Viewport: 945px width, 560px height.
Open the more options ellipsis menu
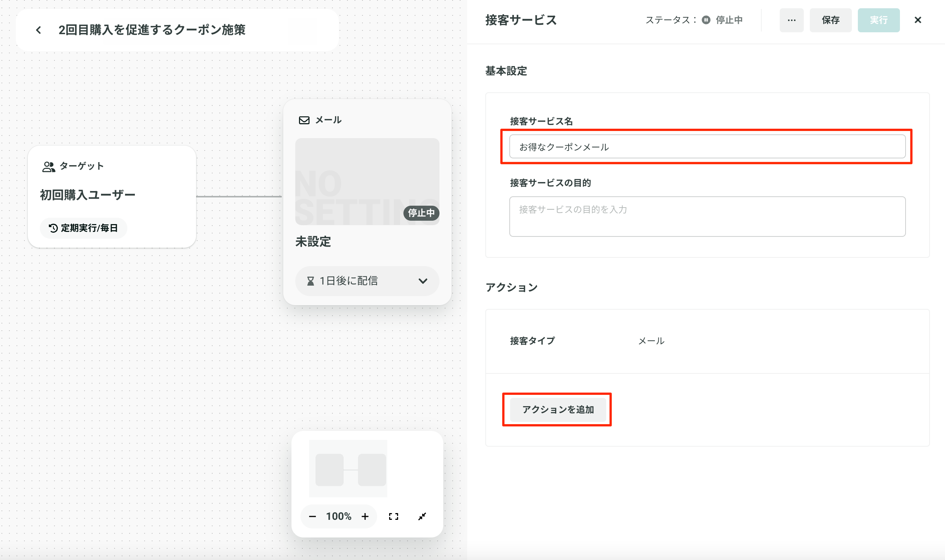(791, 20)
